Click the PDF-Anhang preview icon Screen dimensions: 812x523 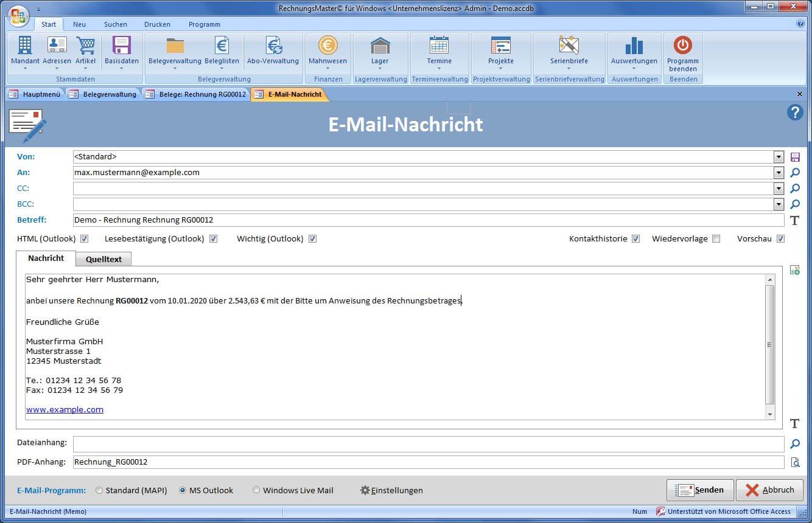click(795, 462)
